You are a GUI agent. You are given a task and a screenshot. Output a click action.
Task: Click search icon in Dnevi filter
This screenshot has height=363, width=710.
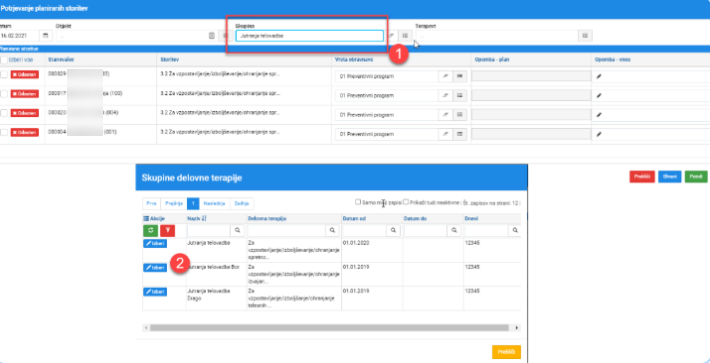[514, 230]
